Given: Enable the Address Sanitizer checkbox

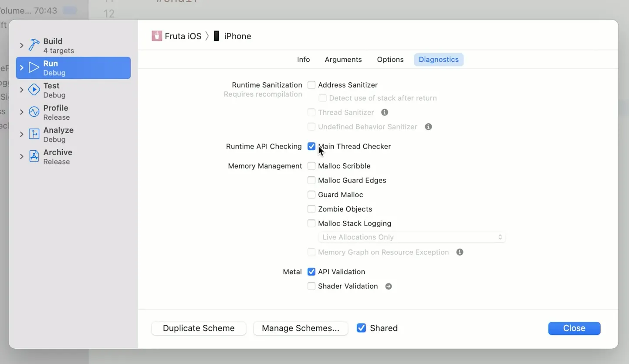Looking at the screenshot, I should [311, 85].
